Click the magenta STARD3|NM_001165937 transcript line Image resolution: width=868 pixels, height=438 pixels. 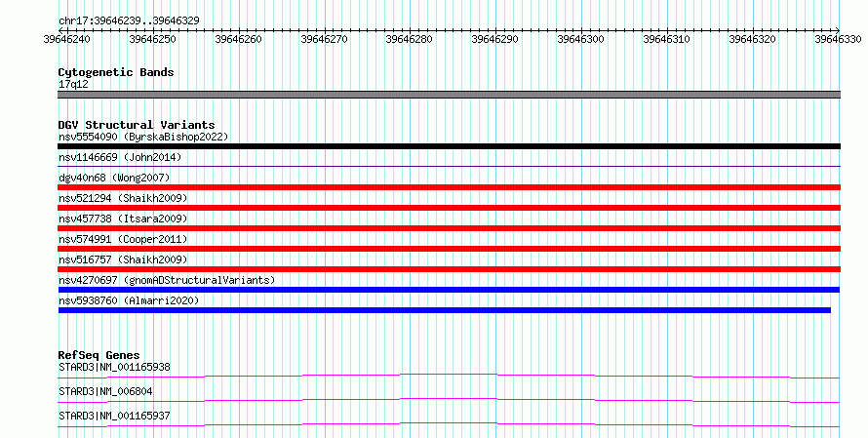[449, 424]
